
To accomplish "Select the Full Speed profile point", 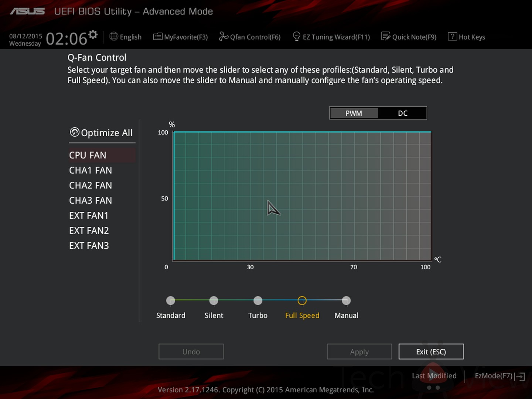I will pyautogui.click(x=302, y=301).
